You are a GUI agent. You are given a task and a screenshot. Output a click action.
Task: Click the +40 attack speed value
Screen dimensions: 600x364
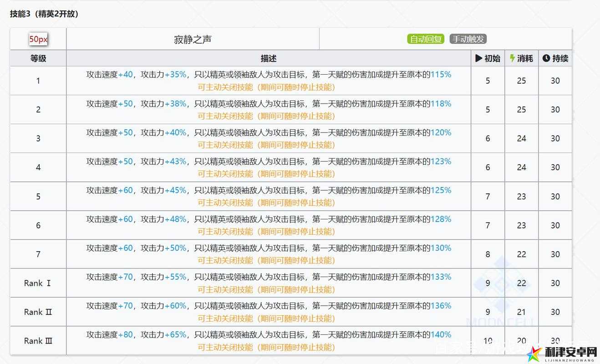[x=125, y=75]
